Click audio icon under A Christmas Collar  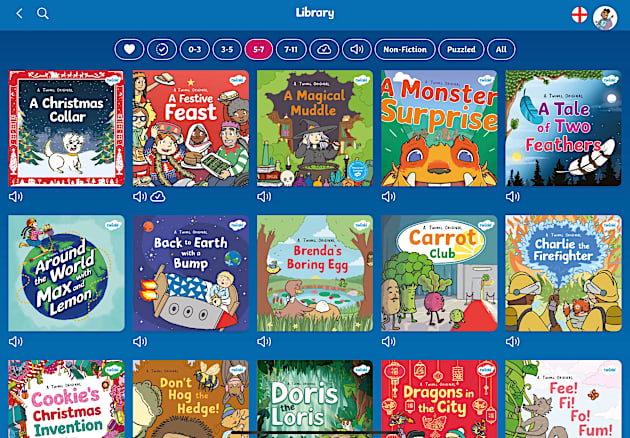(x=16, y=196)
